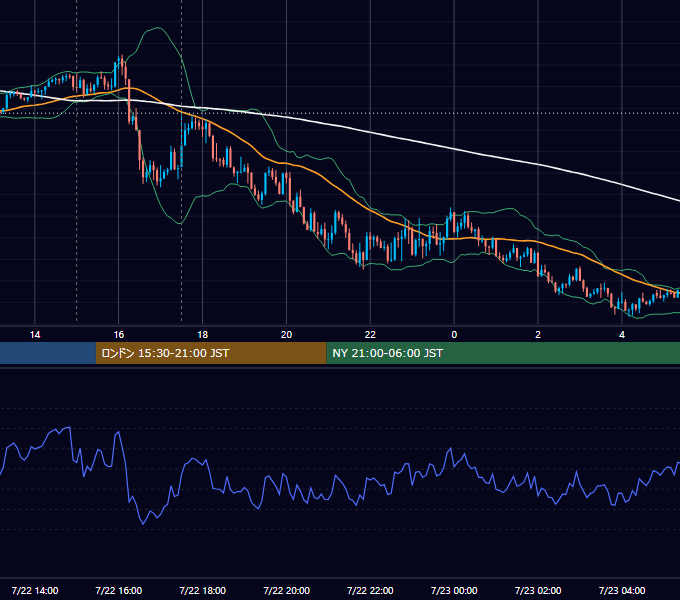The width and height of the screenshot is (680, 600).
Task: Click the 7/22 16:00 label on oscillator axis
Action: pos(118,590)
